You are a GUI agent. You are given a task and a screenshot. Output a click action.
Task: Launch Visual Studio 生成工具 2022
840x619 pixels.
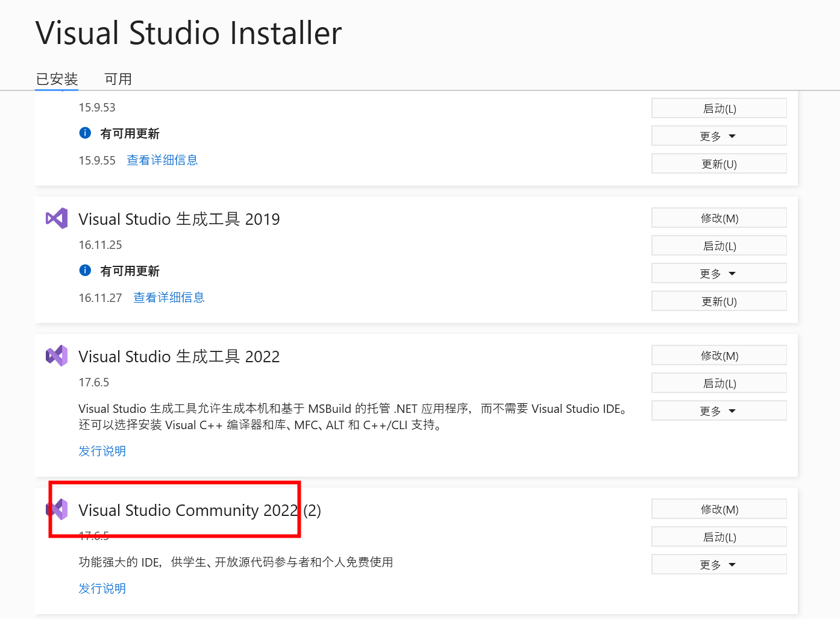pyautogui.click(x=719, y=383)
